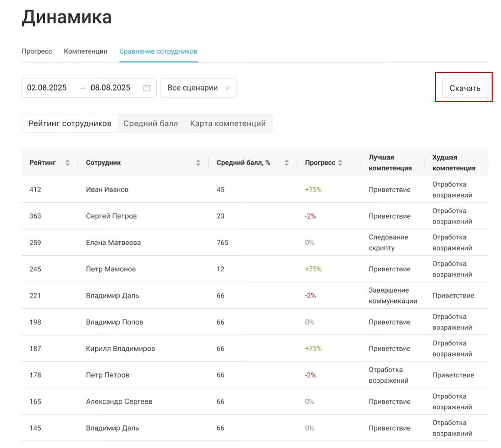Click rating value 221

(35, 296)
